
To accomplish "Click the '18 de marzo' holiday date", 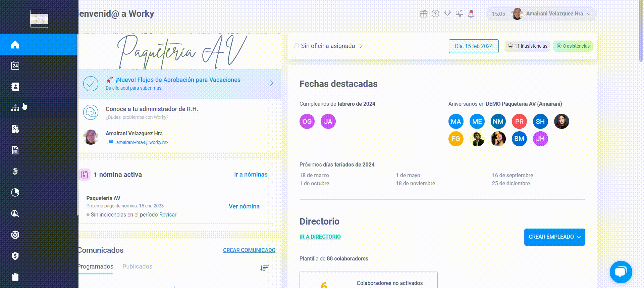I will click(x=314, y=175).
